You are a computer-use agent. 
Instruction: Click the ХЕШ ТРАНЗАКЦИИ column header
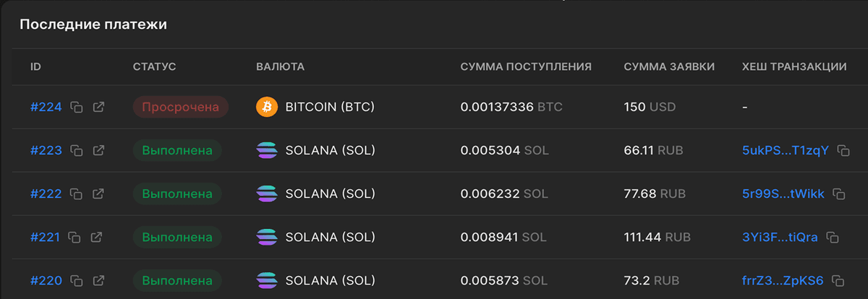pos(794,67)
